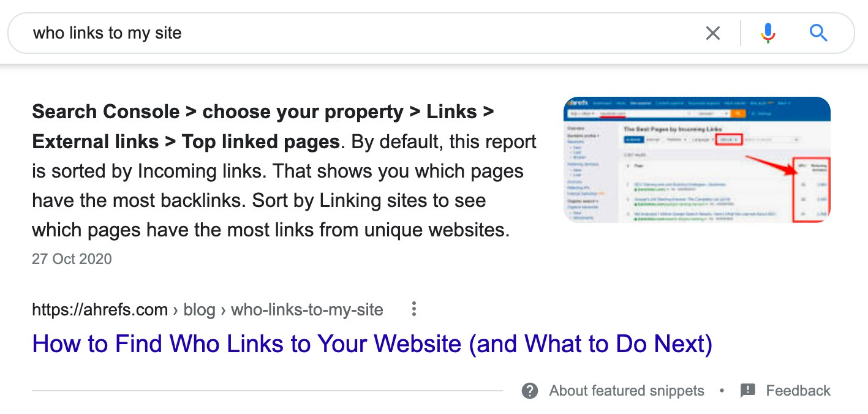Click the snippet date 27 Oct 2020
The height and width of the screenshot is (414, 868).
[72, 258]
